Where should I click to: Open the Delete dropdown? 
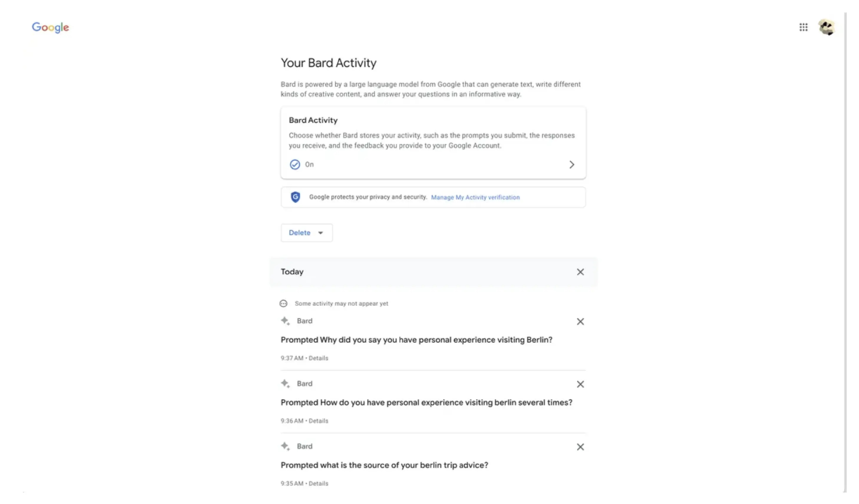point(320,233)
